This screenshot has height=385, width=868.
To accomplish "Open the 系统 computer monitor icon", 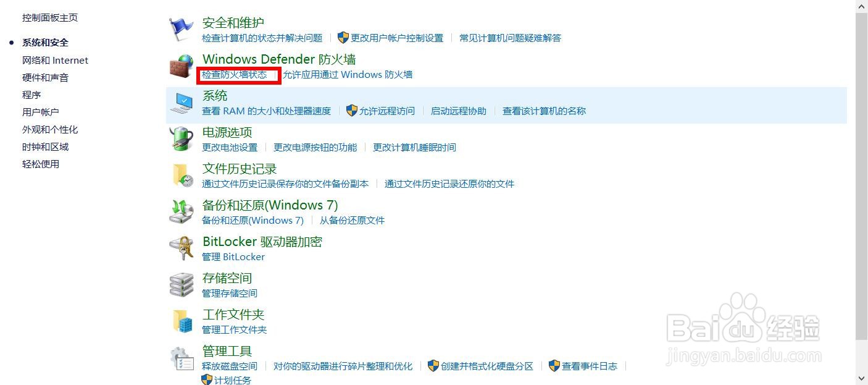I will point(182,102).
